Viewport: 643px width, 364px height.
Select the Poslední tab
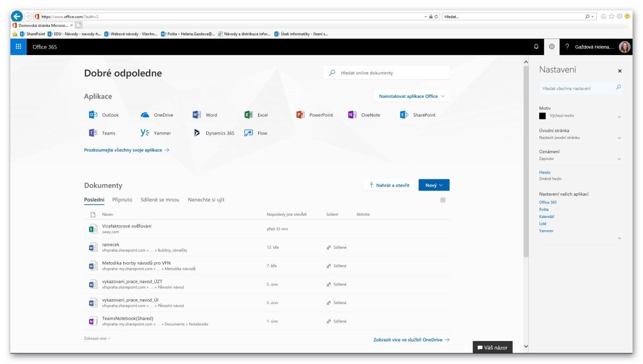94,200
